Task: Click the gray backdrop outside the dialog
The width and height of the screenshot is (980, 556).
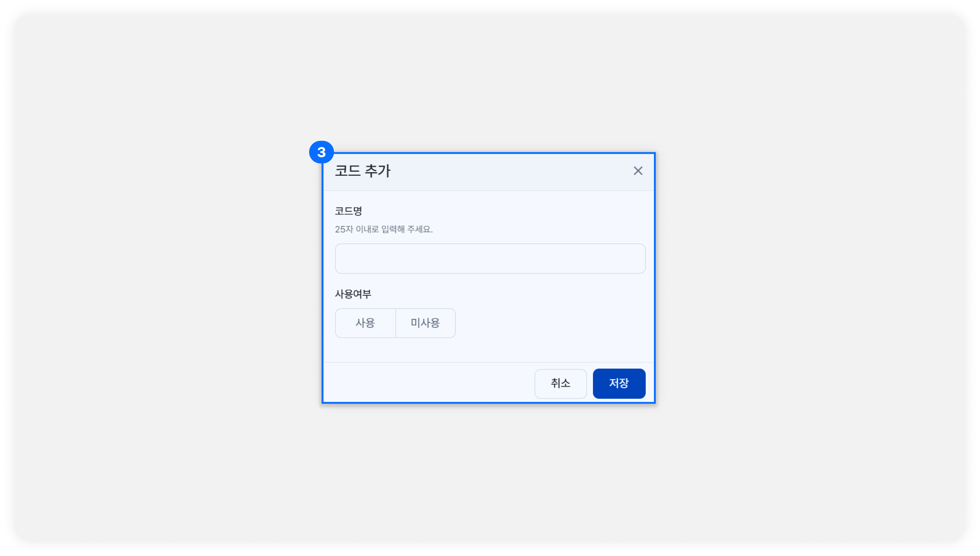Action: coord(153,267)
